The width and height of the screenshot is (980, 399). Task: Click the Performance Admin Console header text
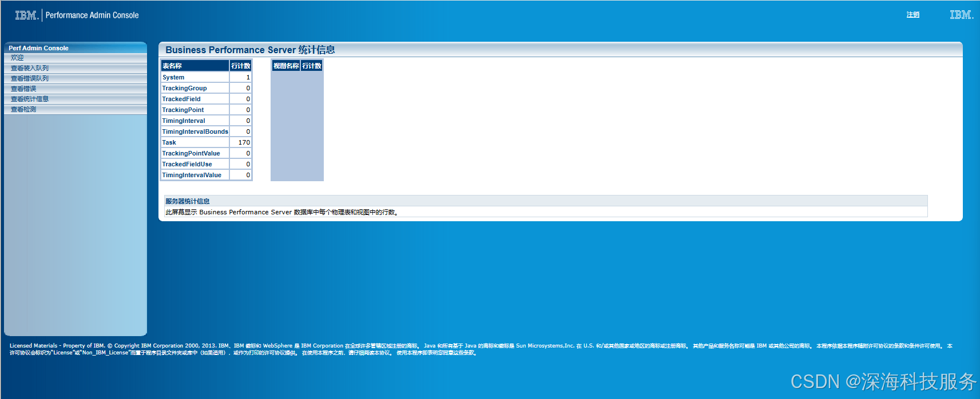(x=92, y=15)
